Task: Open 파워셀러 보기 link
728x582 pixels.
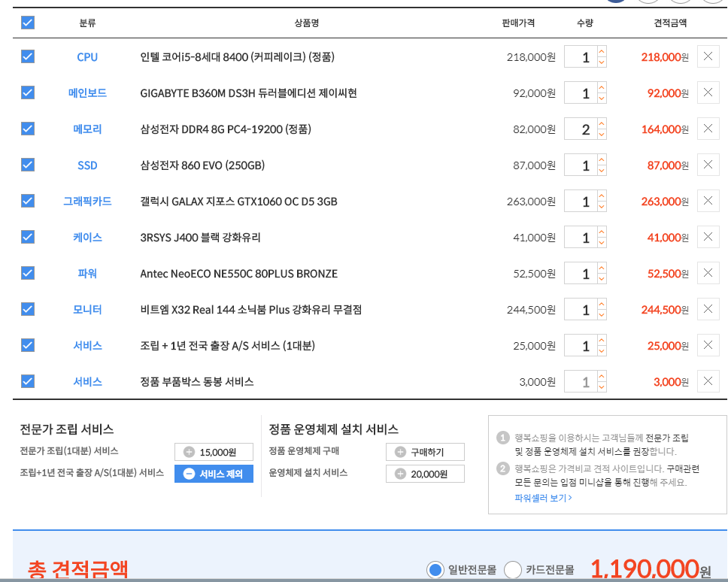Action: pyautogui.click(x=543, y=498)
